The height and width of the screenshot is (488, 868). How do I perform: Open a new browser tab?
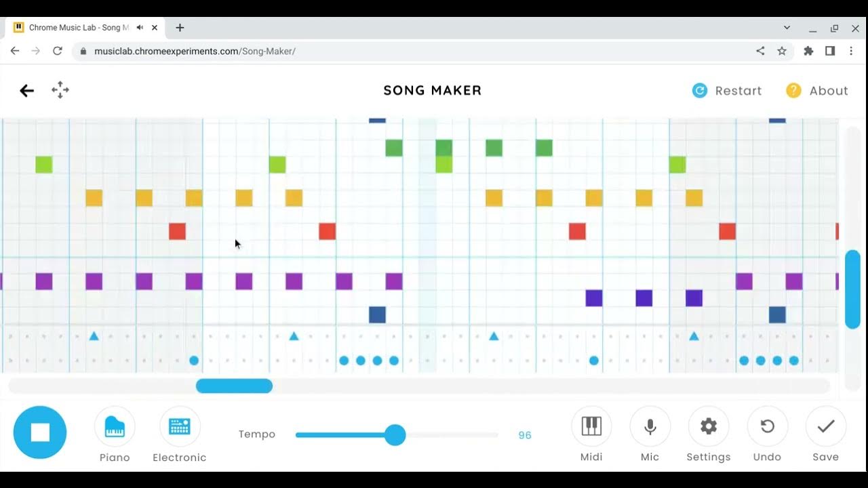pos(180,28)
